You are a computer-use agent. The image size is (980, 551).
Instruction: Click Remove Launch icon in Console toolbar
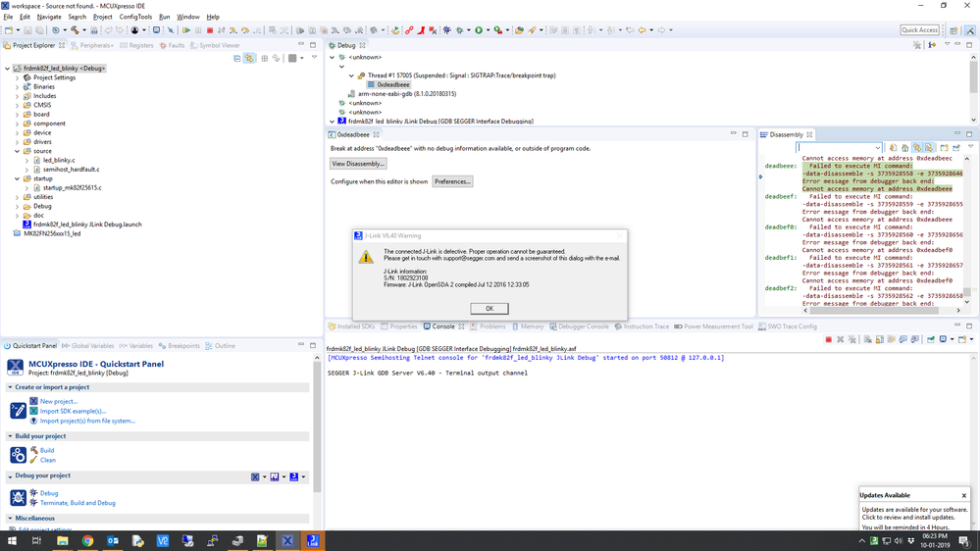(x=841, y=339)
